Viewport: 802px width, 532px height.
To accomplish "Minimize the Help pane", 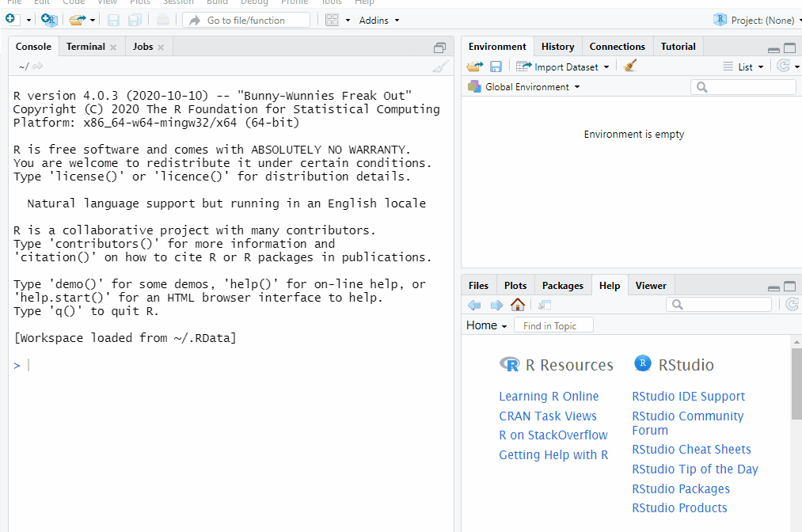I will (x=773, y=288).
